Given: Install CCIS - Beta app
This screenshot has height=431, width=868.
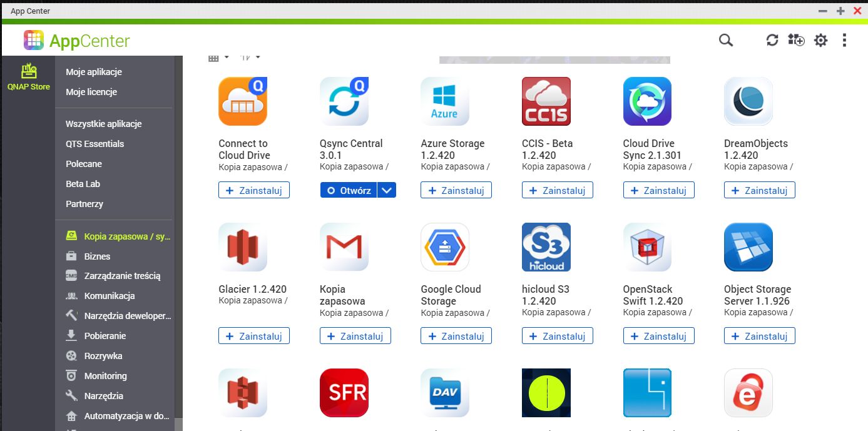Looking at the screenshot, I should point(558,190).
